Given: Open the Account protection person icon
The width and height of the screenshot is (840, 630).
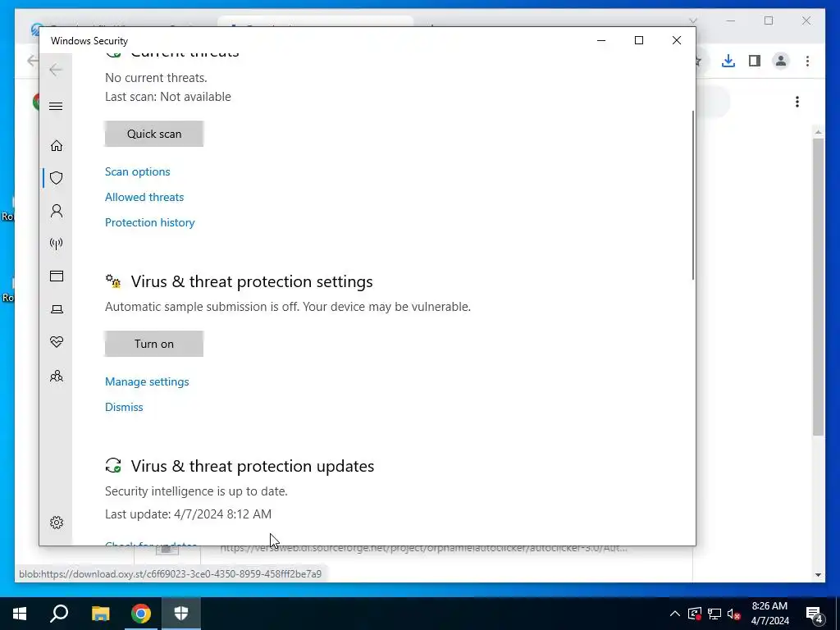Looking at the screenshot, I should 57,211.
